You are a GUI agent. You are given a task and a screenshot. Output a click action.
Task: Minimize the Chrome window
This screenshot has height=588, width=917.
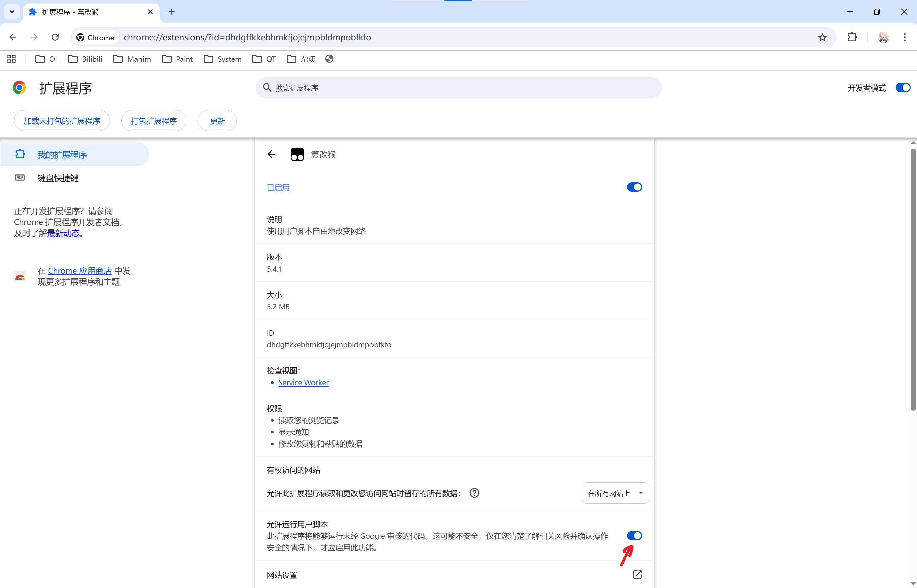point(850,12)
